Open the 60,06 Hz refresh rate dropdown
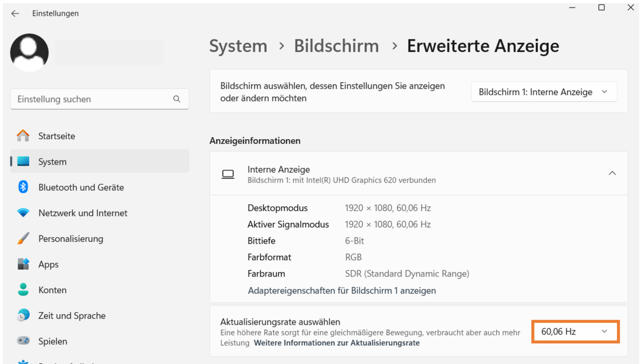This screenshot has width=642, height=364. click(x=575, y=332)
